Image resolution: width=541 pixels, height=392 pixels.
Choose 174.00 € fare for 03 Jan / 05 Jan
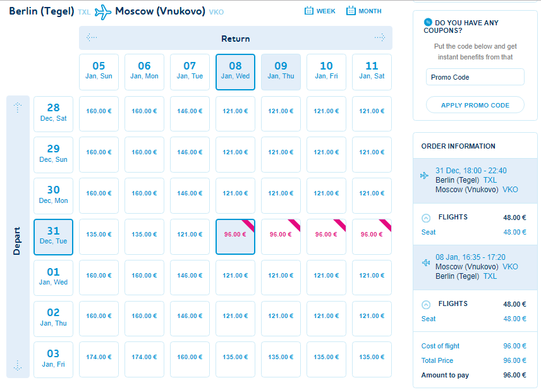[x=99, y=360]
